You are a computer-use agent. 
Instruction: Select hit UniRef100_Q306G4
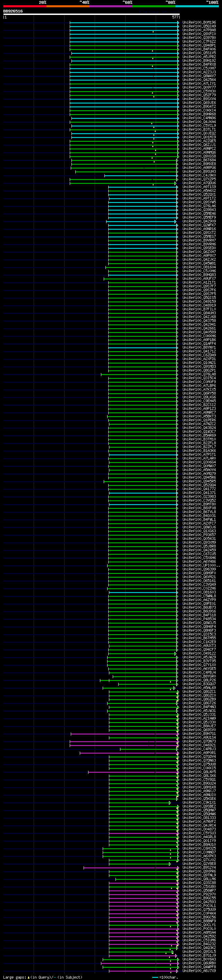[x=199, y=462]
